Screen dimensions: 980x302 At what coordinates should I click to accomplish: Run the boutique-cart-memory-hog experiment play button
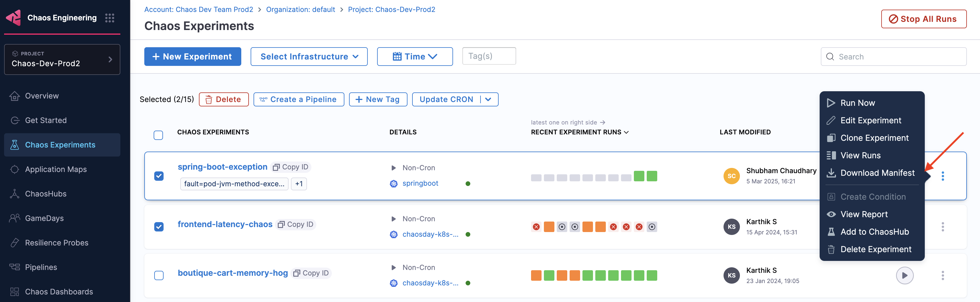[904, 275]
